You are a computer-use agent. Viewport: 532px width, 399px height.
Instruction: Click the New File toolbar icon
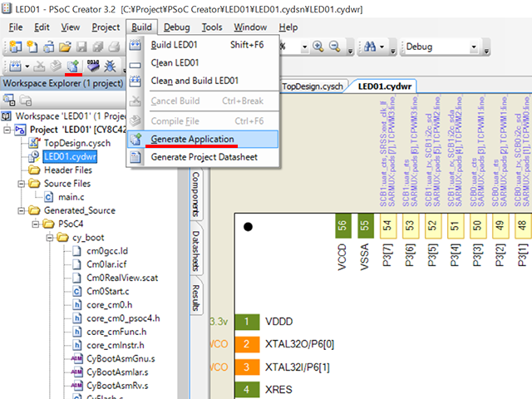click(32, 47)
